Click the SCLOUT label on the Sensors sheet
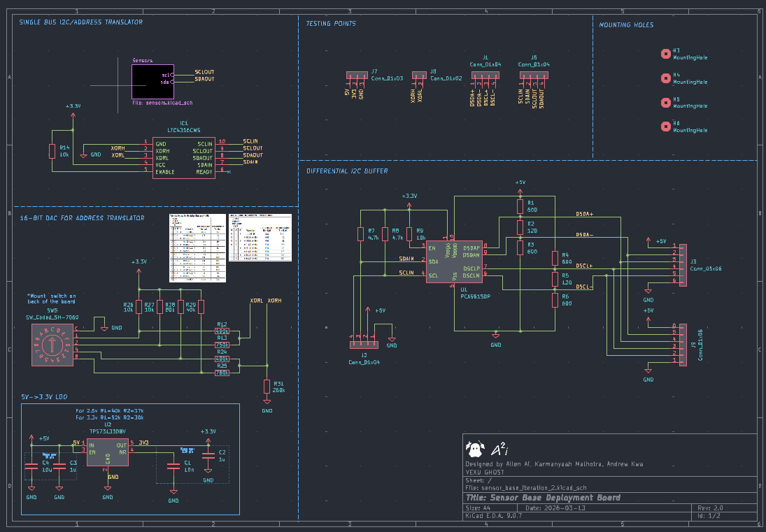766x532 pixels. tap(205, 73)
